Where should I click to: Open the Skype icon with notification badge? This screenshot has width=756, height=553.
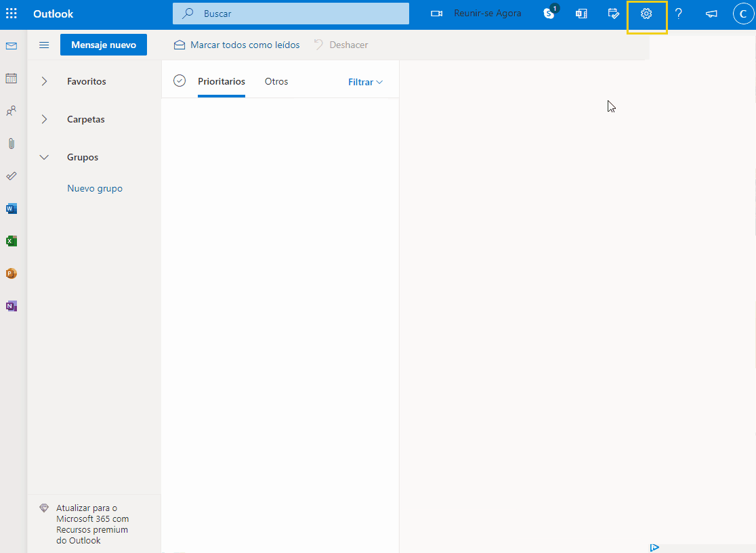pyautogui.click(x=549, y=13)
